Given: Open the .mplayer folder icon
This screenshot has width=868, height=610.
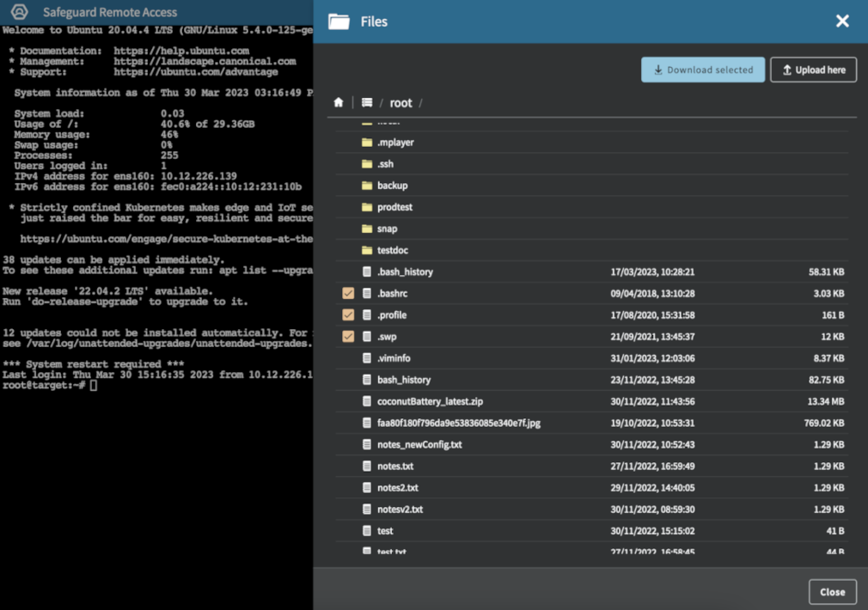Looking at the screenshot, I should (x=366, y=143).
